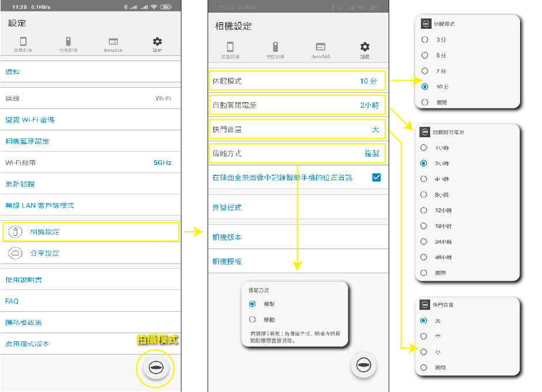Click the camera icon beside 相機設定
Screen dimensions: 542x392
click(16, 232)
